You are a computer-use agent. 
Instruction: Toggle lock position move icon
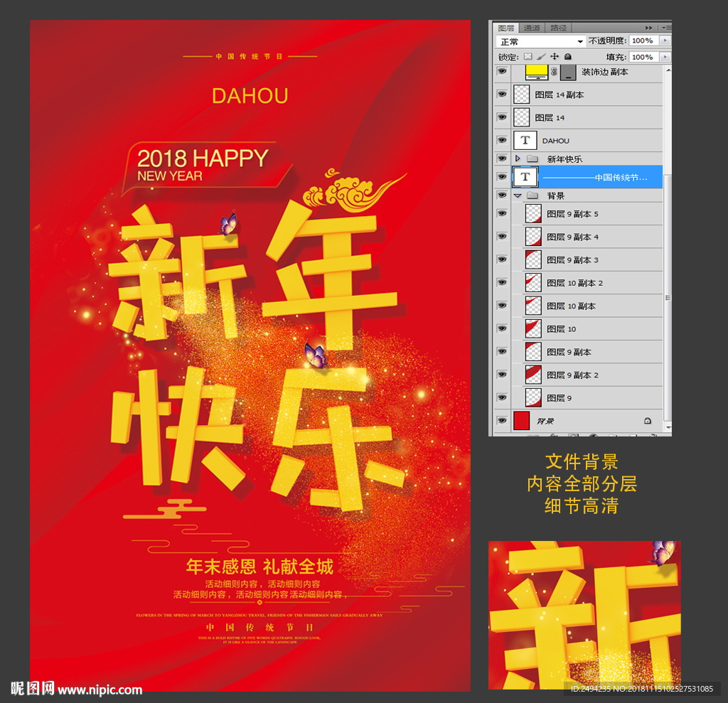555,57
